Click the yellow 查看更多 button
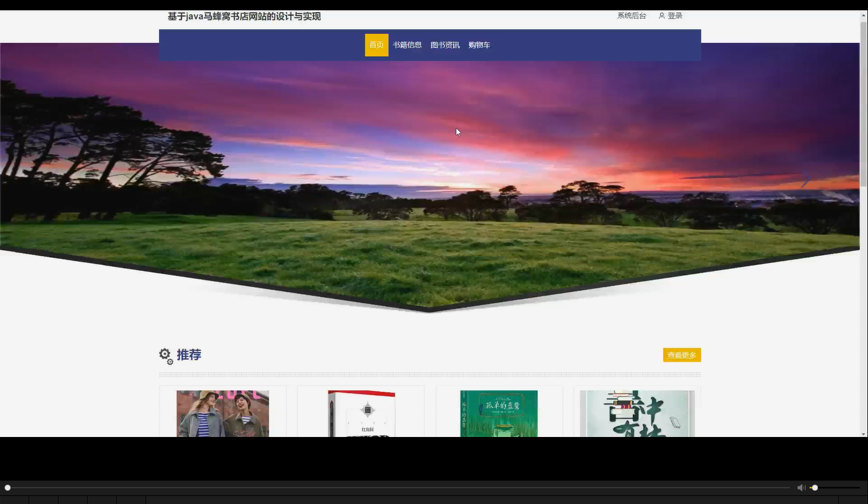The width and height of the screenshot is (868, 504). (682, 355)
